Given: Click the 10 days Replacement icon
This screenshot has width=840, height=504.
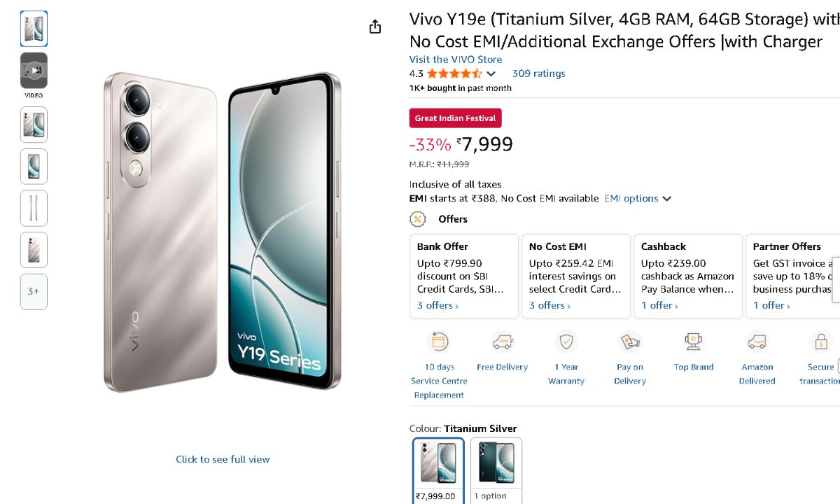Looking at the screenshot, I should coord(439,342).
